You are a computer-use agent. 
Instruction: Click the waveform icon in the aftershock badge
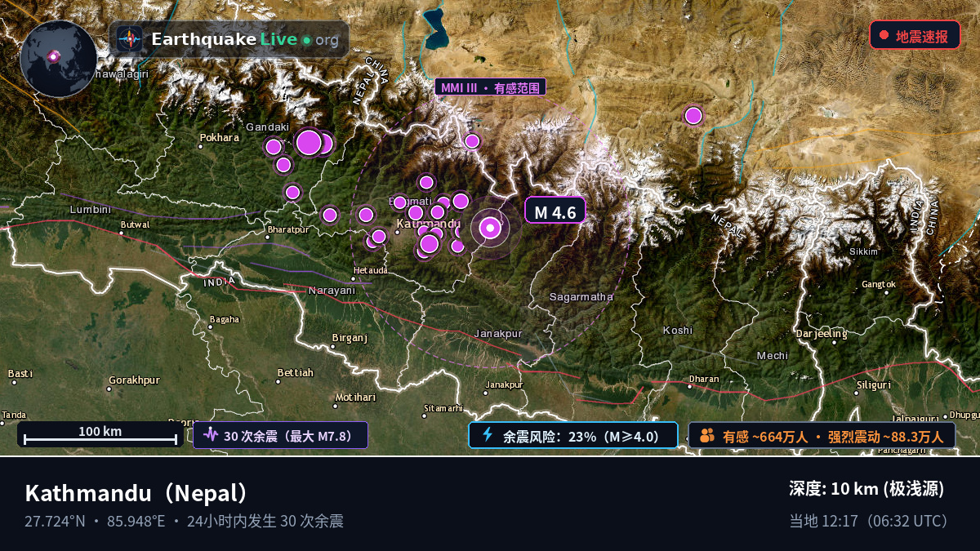[x=211, y=435]
